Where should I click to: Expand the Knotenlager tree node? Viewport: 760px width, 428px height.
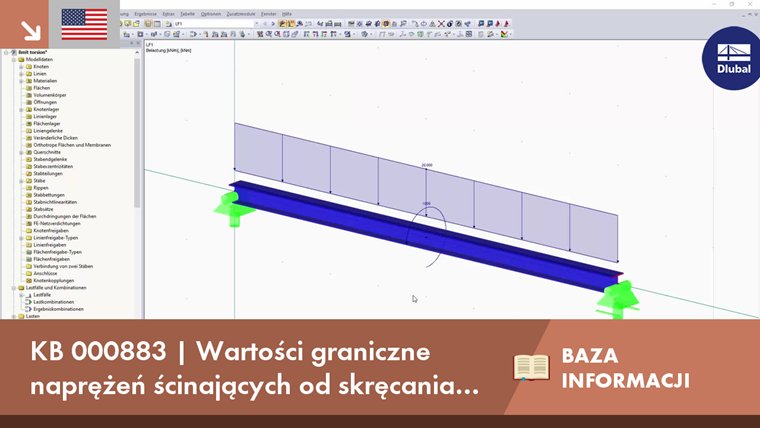click(x=21, y=110)
